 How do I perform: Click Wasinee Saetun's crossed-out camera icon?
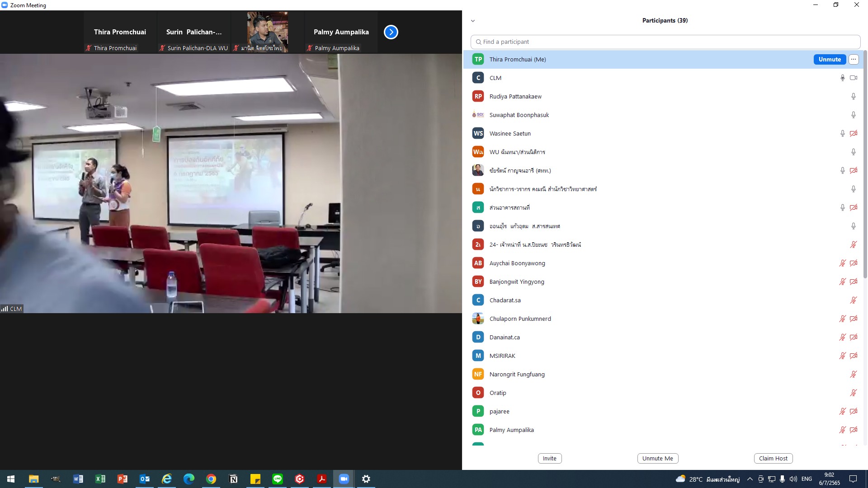(x=854, y=133)
